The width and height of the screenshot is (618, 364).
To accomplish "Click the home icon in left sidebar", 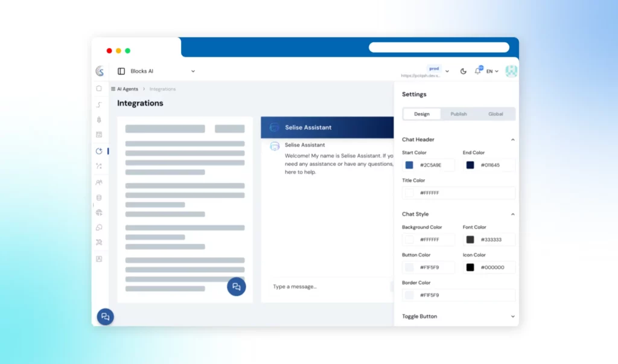I will pos(99,88).
